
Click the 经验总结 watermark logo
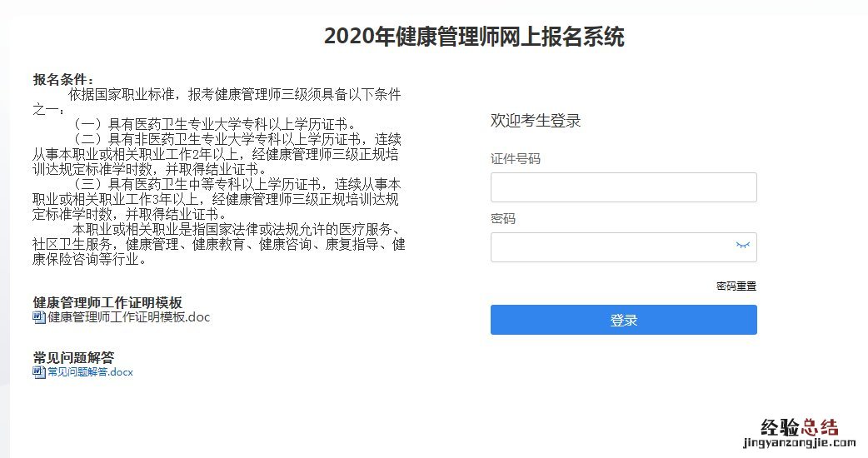(800, 427)
